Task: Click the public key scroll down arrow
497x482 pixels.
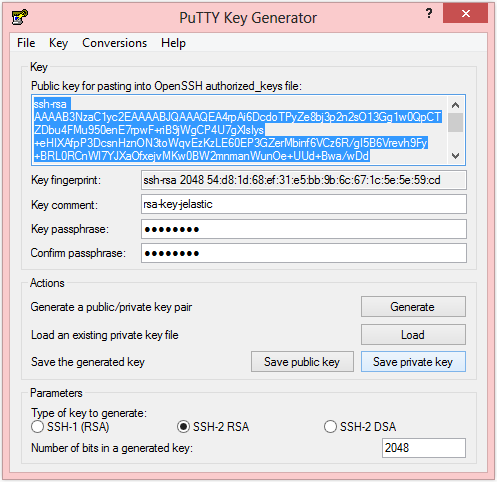Action: [455, 155]
